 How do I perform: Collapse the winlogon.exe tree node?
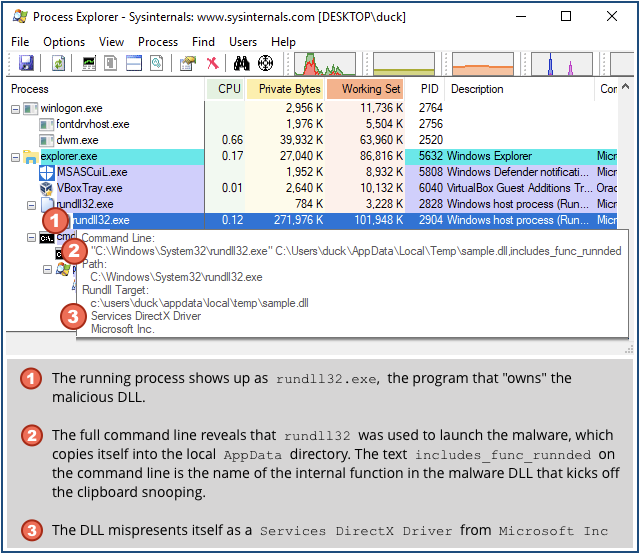(x=15, y=109)
